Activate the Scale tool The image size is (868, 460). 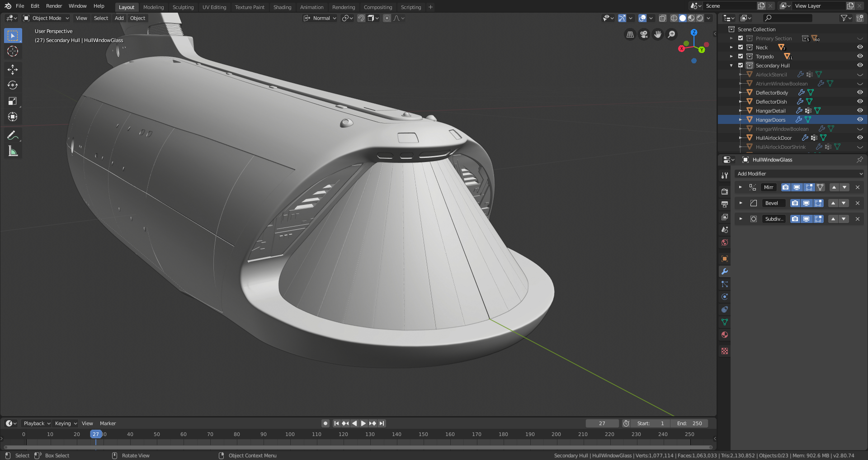click(x=13, y=101)
